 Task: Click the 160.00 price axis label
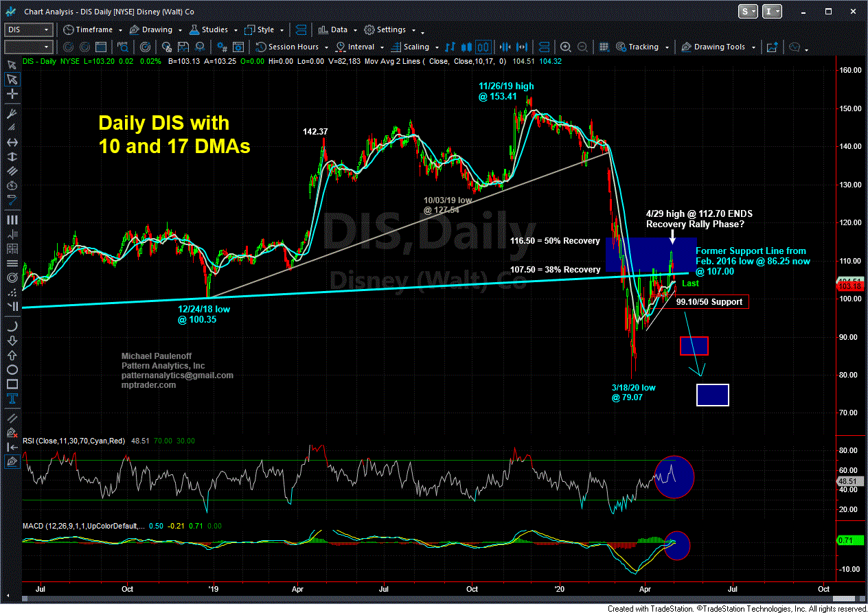click(x=850, y=70)
